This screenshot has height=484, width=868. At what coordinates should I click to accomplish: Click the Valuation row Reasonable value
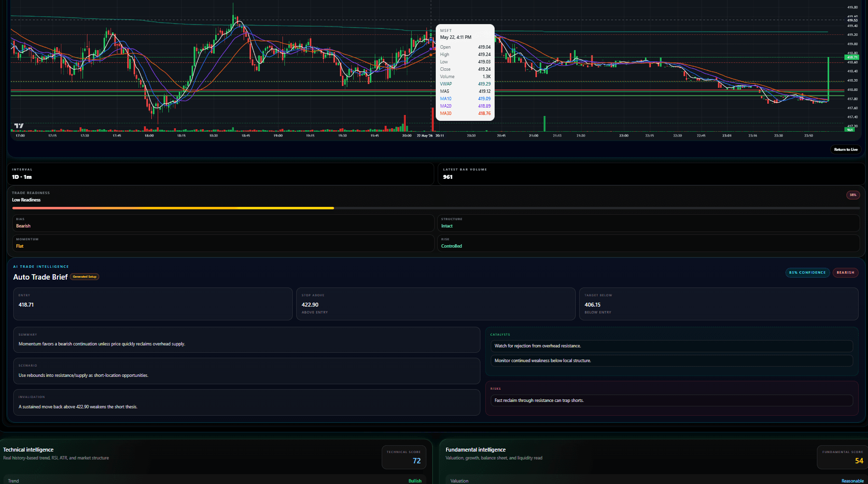click(852, 481)
